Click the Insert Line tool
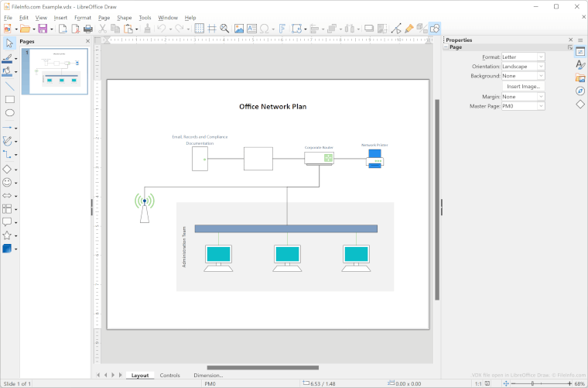This screenshot has height=388, width=588. click(9, 86)
